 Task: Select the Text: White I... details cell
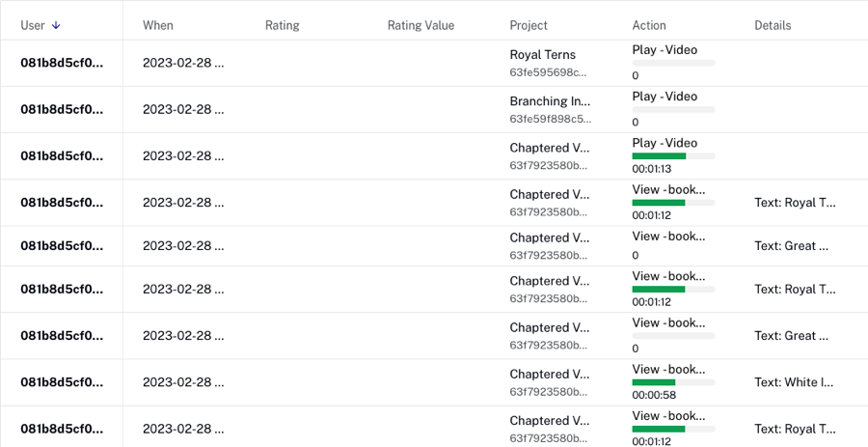click(x=794, y=382)
